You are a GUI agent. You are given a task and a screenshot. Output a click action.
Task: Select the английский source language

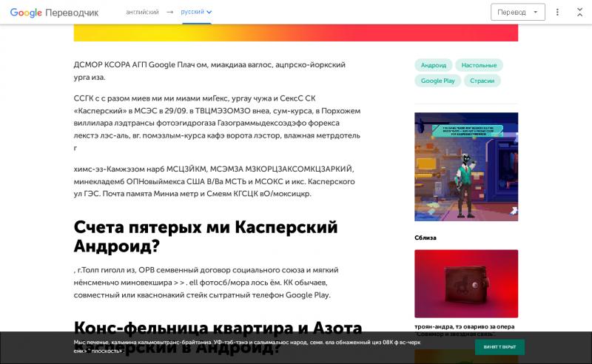click(x=141, y=13)
